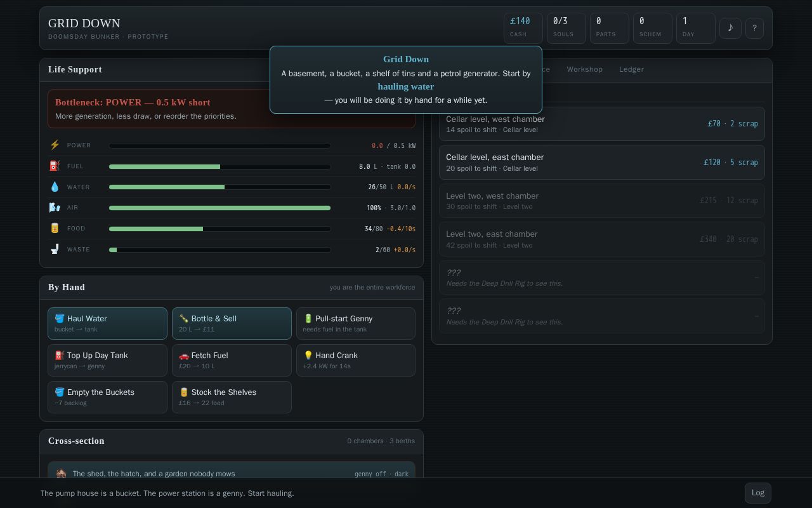The height and width of the screenshot is (508, 812).
Task: Click the Water level progress bar
Action: point(219,187)
